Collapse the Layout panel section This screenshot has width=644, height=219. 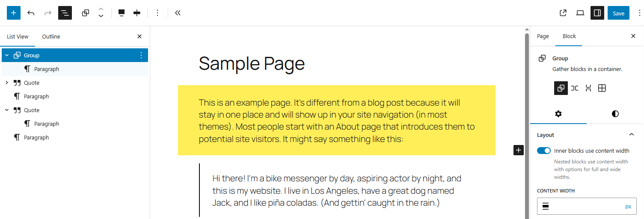click(631, 135)
